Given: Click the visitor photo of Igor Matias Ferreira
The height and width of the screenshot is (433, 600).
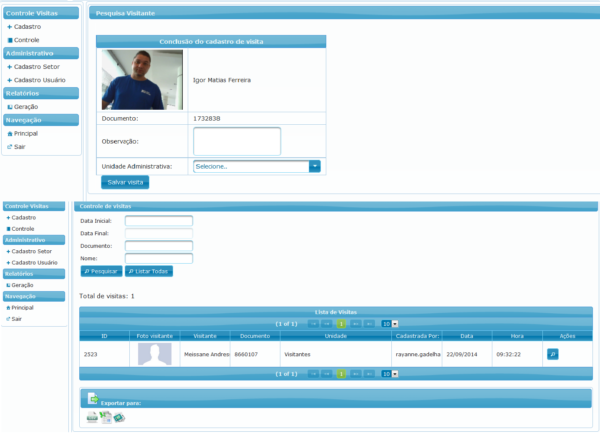Looking at the screenshot, I should pos(142,80).
